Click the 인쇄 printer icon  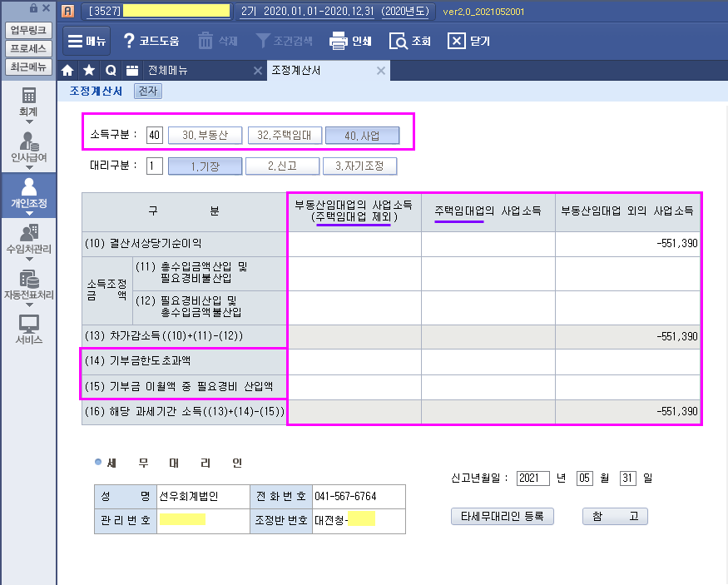pos(338,41)
